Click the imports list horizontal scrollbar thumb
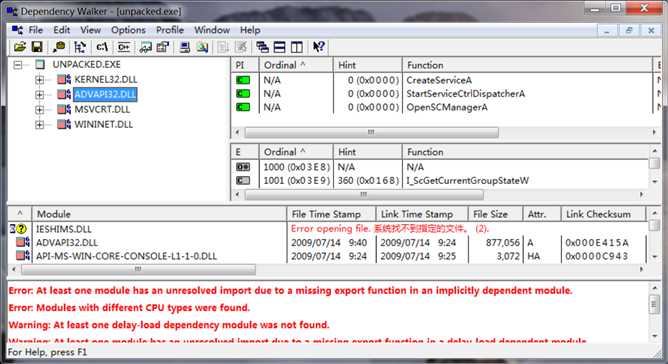Image resolution: width=668 pixels, height=364 pixels. click(371, 132)
